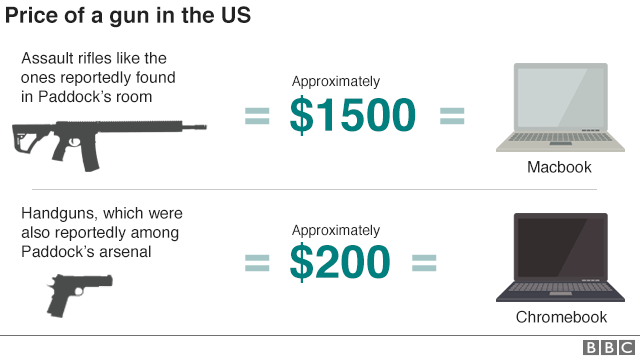Click the assault rifles description text

[x=98, y=78]
